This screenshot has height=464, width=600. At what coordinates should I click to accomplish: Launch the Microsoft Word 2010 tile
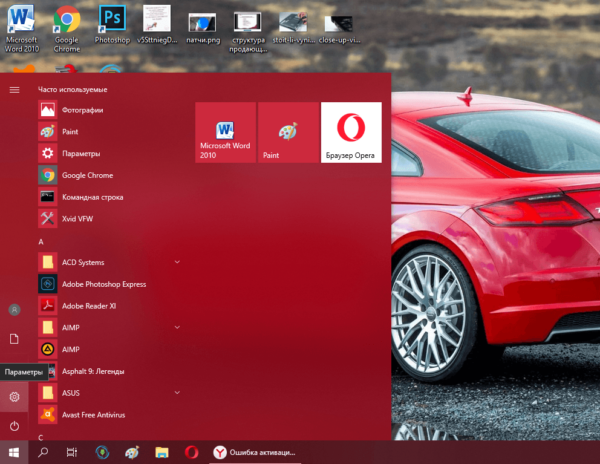pyautogui.click(x=225, y=132)
